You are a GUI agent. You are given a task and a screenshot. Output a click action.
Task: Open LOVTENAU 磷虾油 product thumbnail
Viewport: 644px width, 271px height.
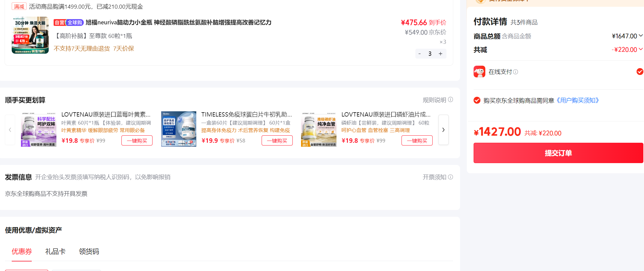pos(319,129)
